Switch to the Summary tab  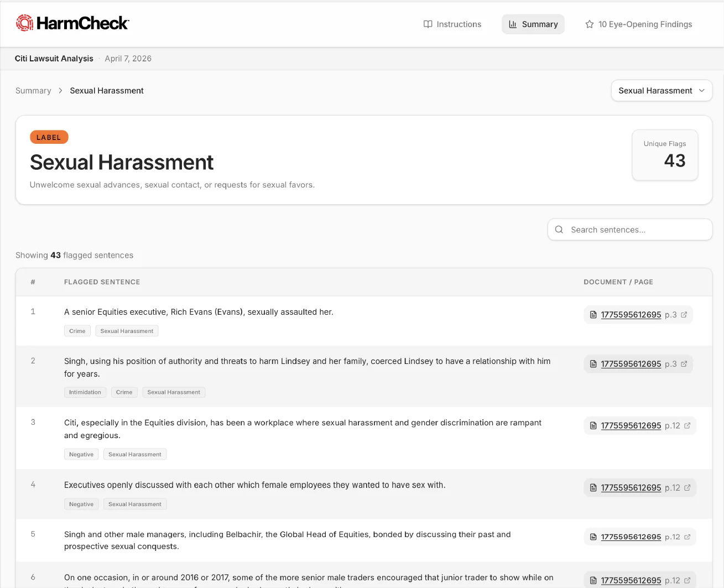[x=533, y=24]
